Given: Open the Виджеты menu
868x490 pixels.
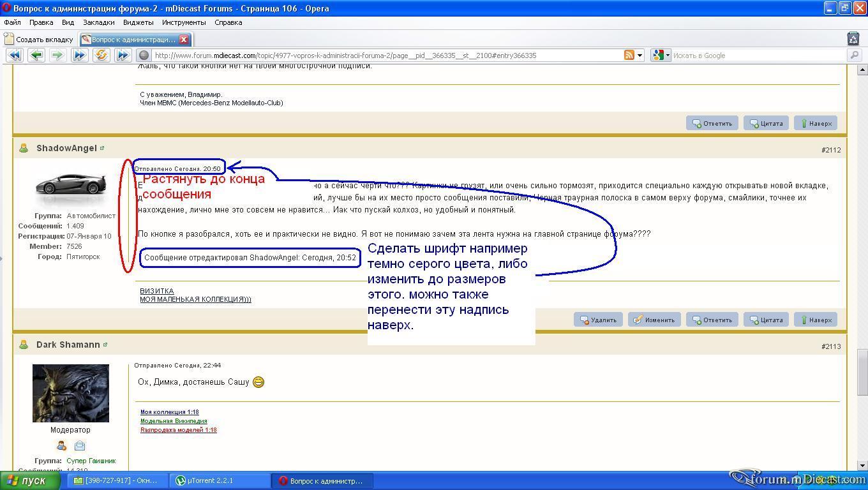Looking at the screenshot, I should pyautogui.click(x=138, y=22).
